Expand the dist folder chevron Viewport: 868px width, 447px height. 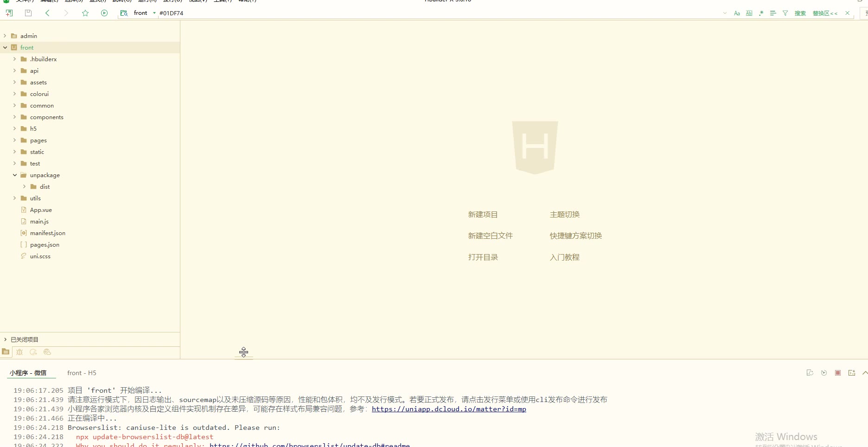tap(24, 186)
